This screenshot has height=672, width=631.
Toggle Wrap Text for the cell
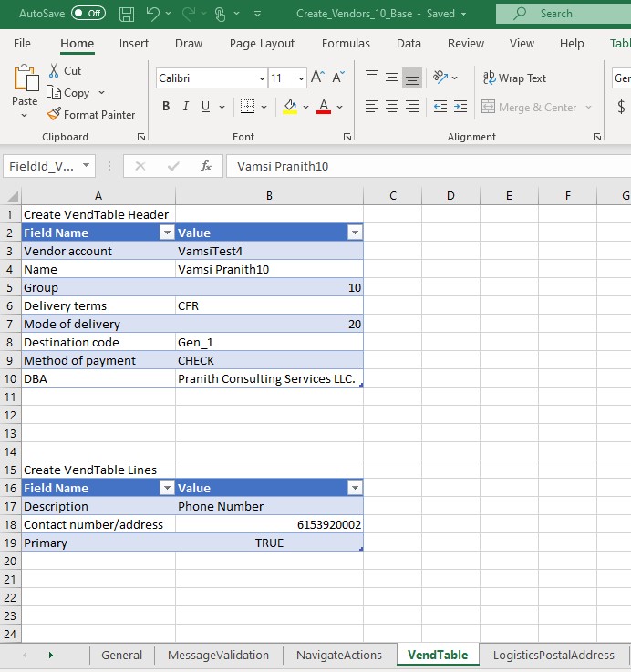point(515,78)
